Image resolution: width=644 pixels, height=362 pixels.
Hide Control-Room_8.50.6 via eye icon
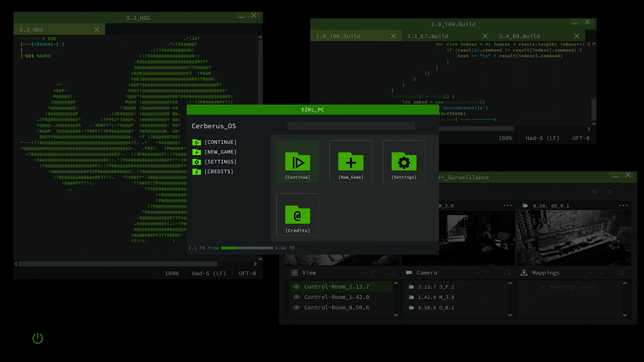[x=297, y=308]
